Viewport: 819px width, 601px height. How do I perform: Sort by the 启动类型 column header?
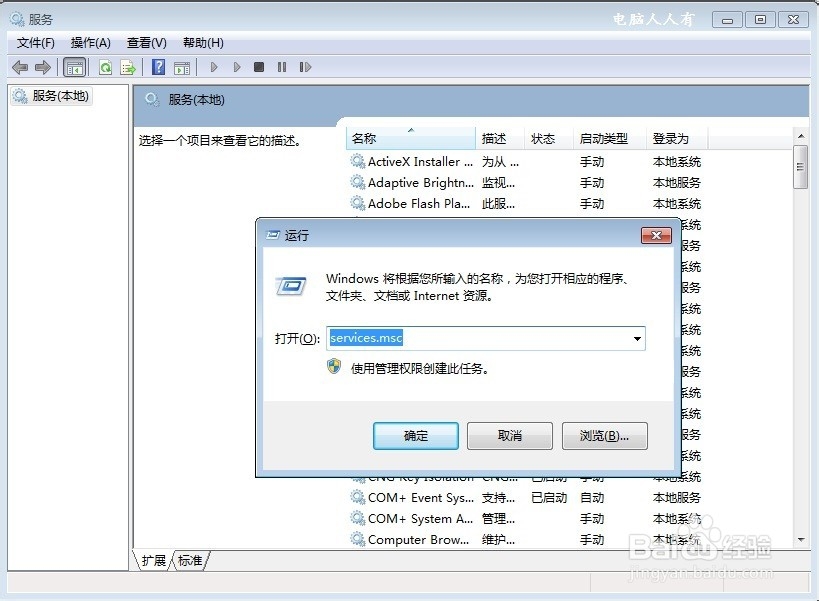coord(610,138)
